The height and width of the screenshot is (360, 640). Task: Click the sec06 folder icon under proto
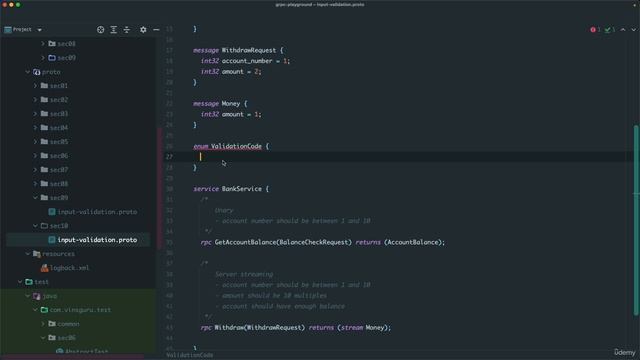(x=44, y=156)
